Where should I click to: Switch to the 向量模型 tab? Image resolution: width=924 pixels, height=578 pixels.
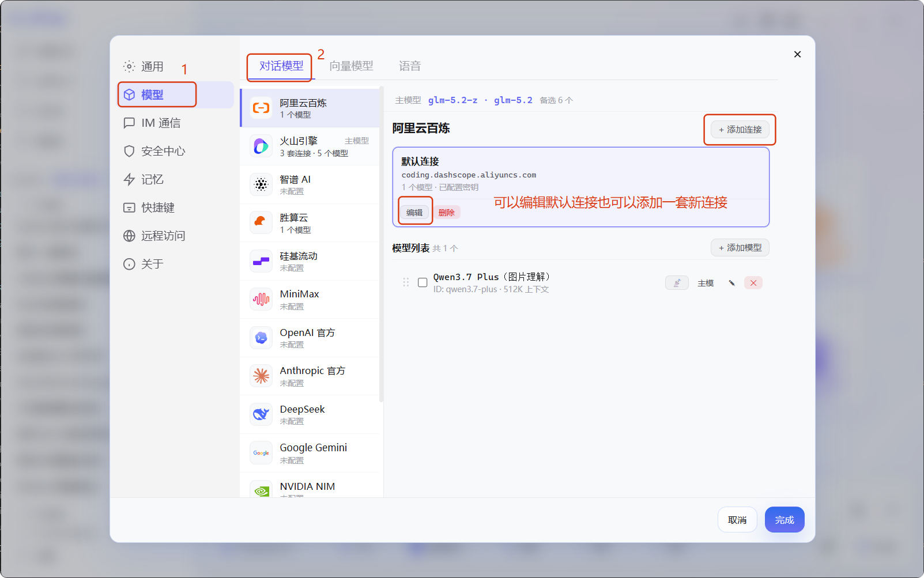pos(351,66)
